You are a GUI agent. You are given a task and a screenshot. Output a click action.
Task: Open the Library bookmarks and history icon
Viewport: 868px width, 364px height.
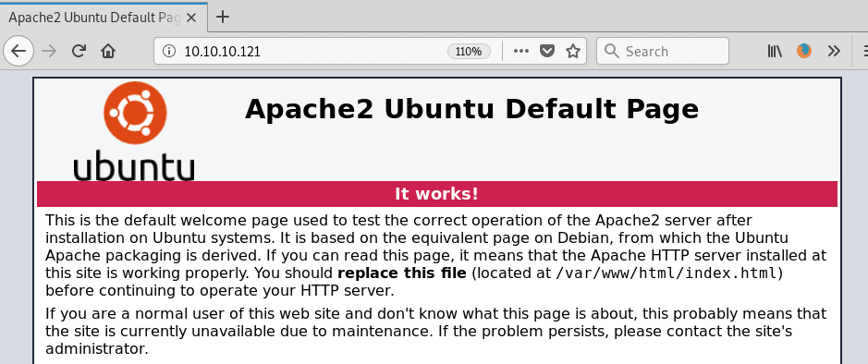[x=775, y=52]
